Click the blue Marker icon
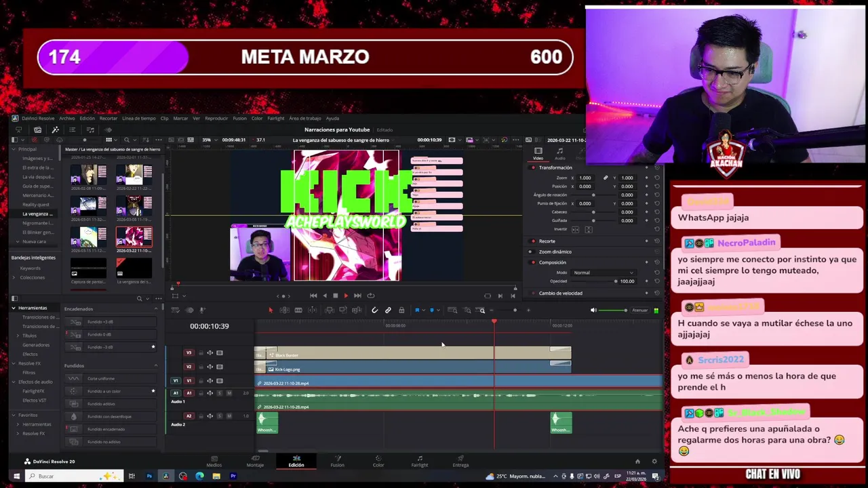 click(x=432, y=310)
